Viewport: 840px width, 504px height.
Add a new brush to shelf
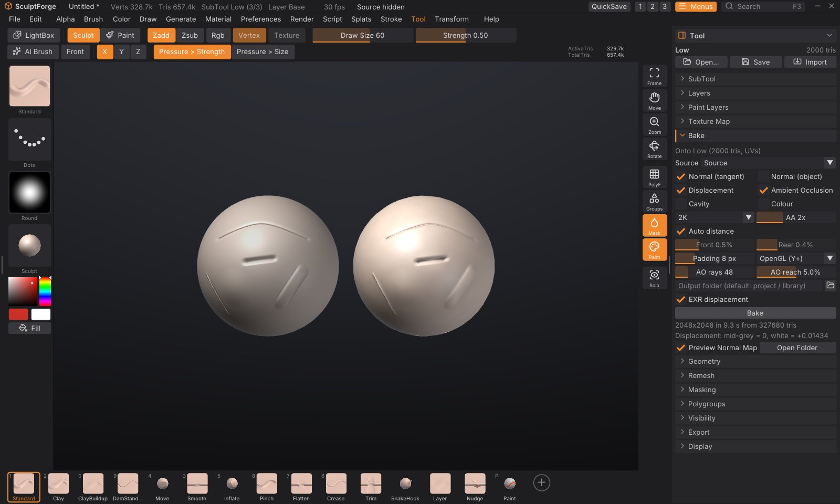pos(541,482)
